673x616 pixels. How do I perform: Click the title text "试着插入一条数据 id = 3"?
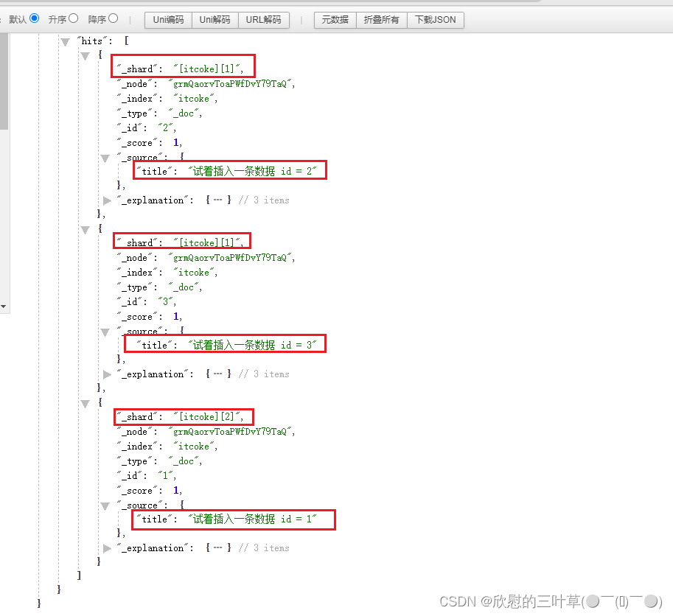coord(252,345)
